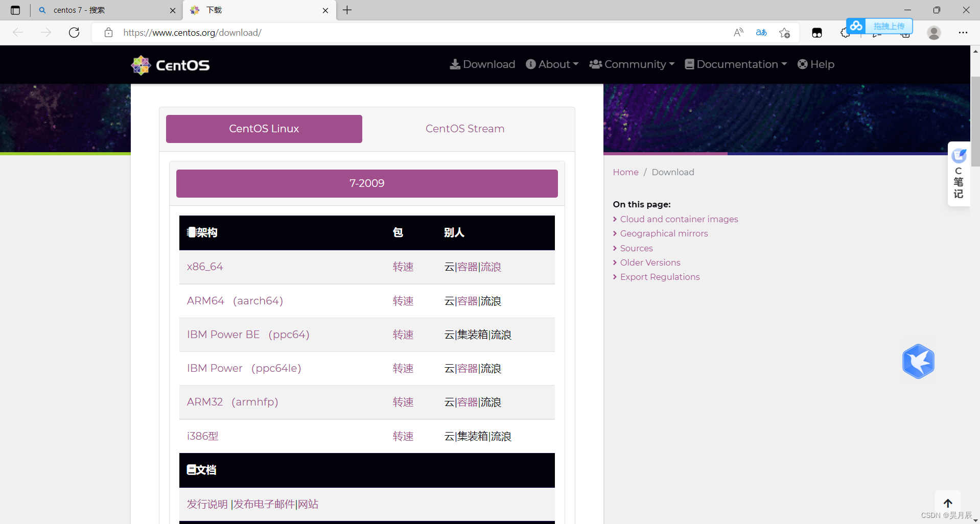The height and width of the screenshot is (524, 980).
Task: Open 容器 link in x86_64 row
Action: (468, 267)
